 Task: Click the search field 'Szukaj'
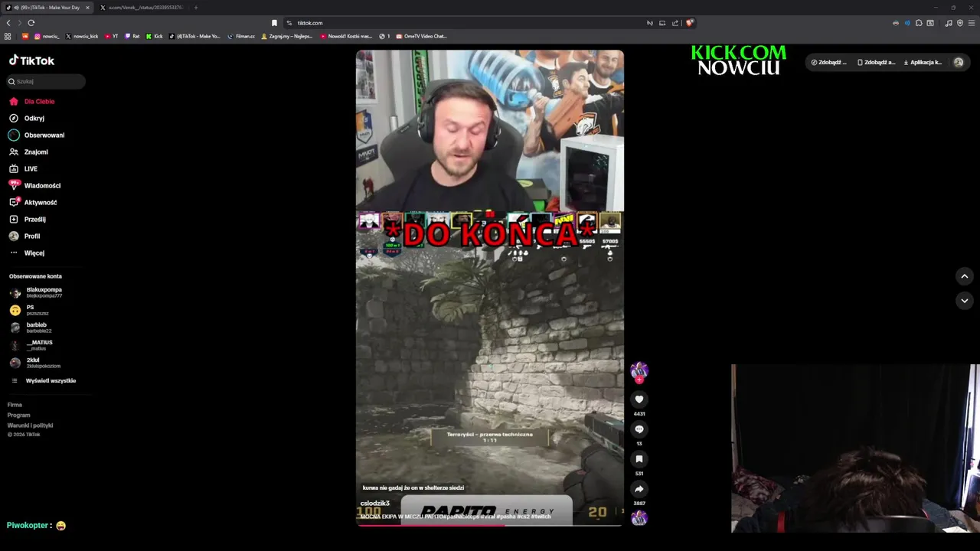[46, 81]
